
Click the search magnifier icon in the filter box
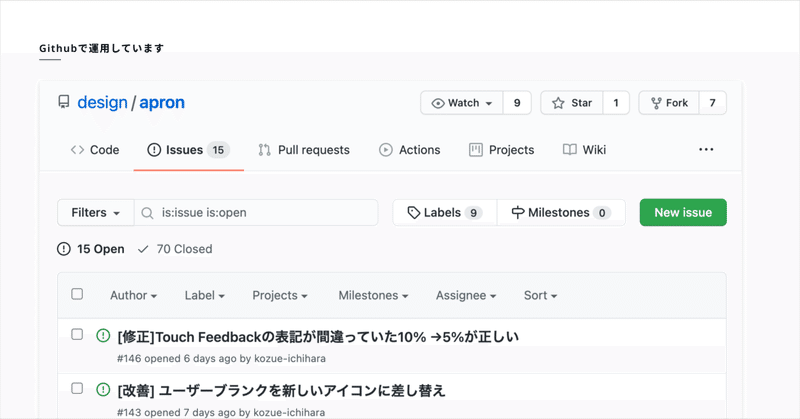147,213
